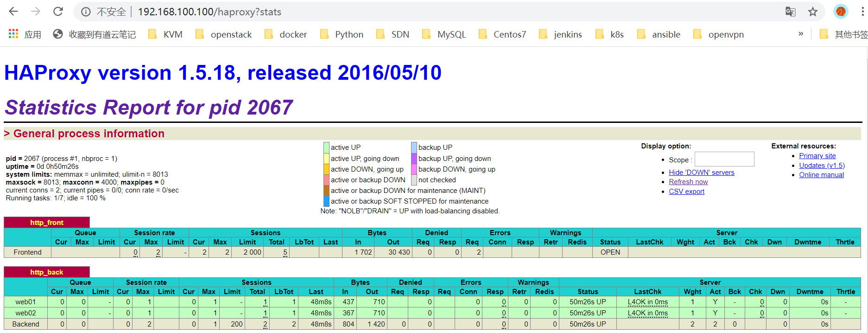Bookmark this page with the star icon
This screenshot has height=333, width=868.
click(x=813, y=12)
